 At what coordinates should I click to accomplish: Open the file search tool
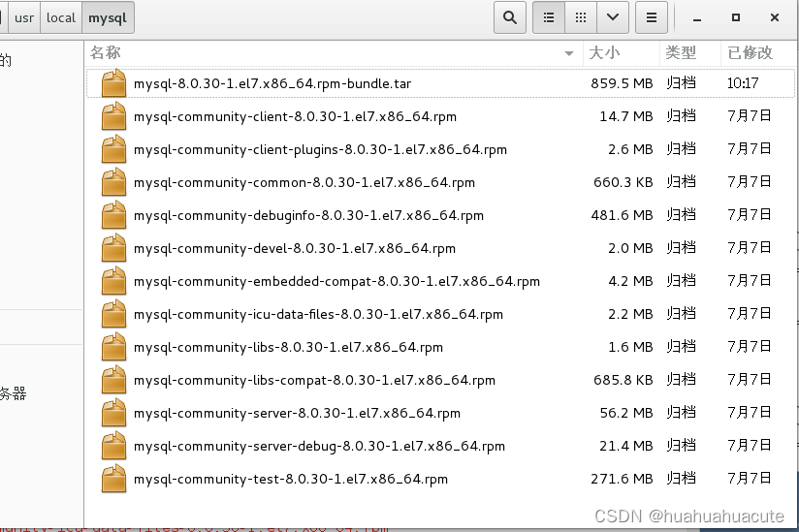[510, 17]
